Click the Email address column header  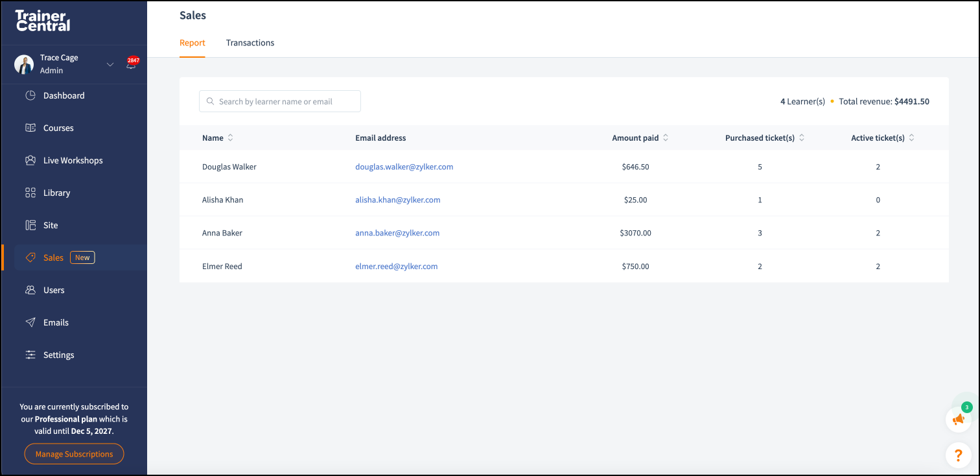380,138
